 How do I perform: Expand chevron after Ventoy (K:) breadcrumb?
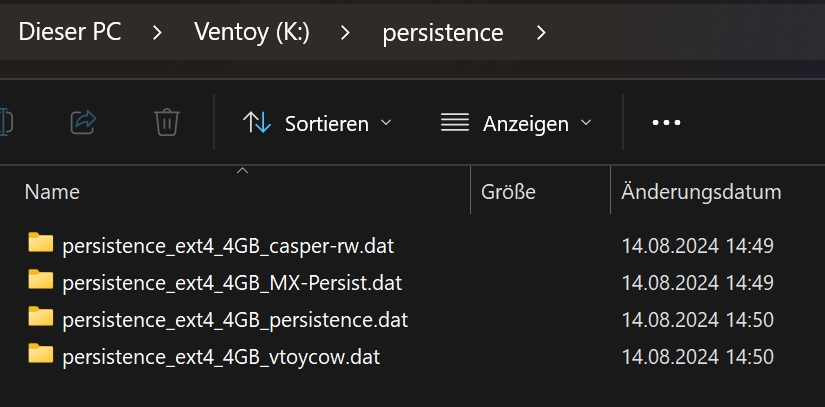345,32
